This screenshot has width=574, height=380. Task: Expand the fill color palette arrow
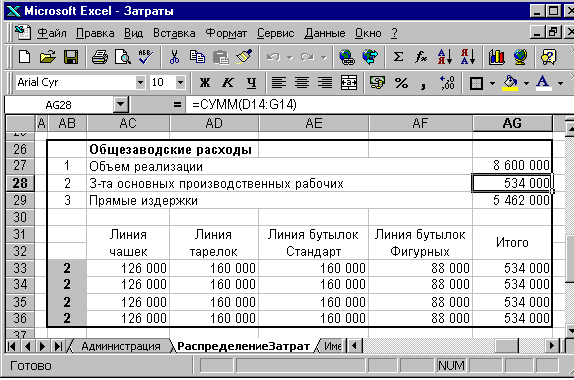[x=526, y=83]
